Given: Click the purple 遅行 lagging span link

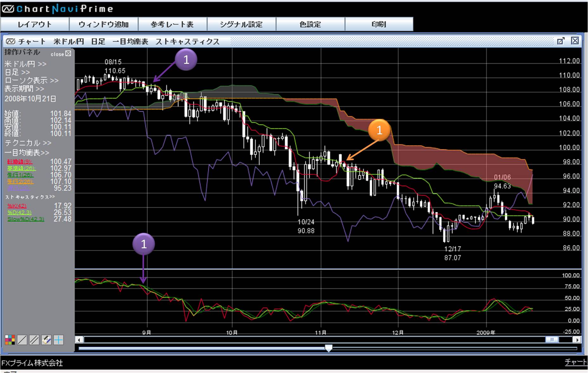Looking at the screenshot, I should tap(19, 188).
